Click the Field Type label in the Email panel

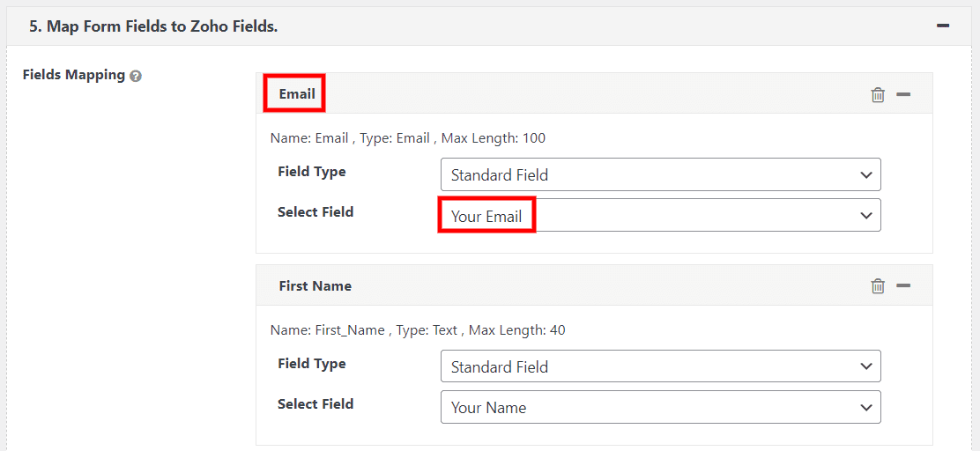pos(311,171)
